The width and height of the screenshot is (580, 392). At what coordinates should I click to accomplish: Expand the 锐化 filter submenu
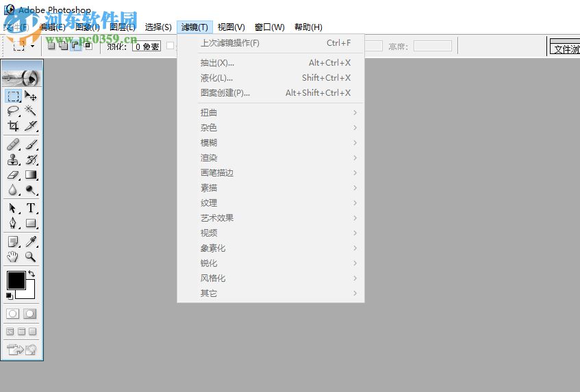(x=270, y=263)
